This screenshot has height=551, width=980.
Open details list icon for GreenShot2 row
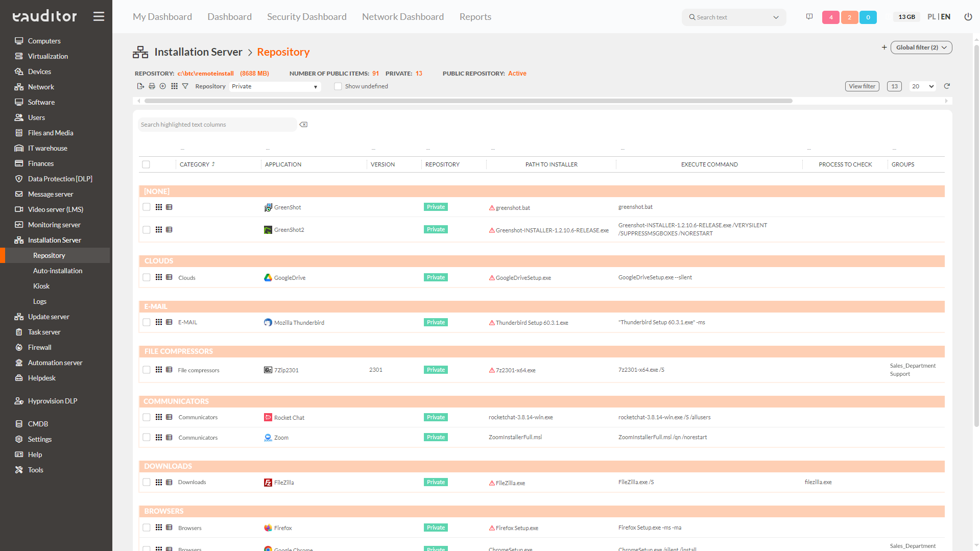[169, 230]
